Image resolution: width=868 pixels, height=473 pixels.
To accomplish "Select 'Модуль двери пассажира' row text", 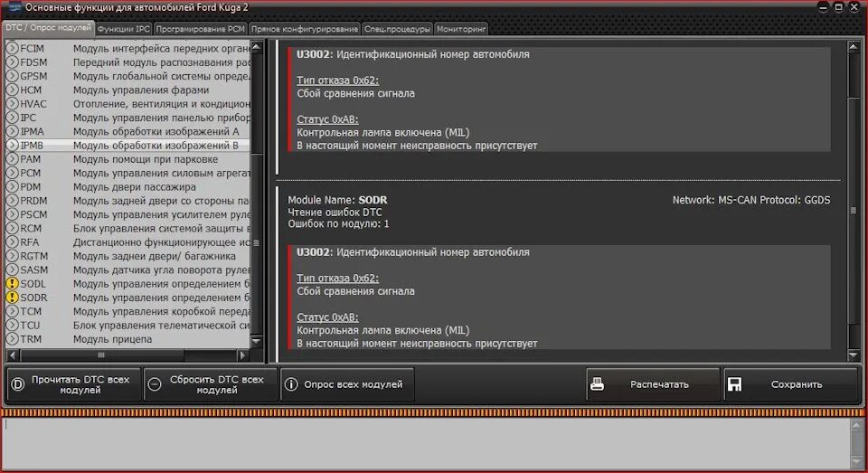I will tap(135, 186).
